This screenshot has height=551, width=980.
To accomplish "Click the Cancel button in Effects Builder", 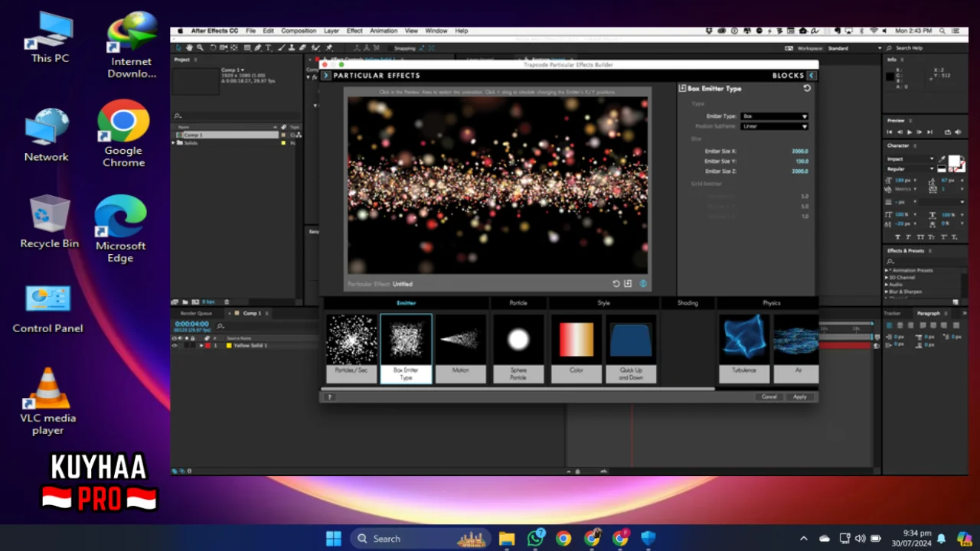I will point(769,396).
